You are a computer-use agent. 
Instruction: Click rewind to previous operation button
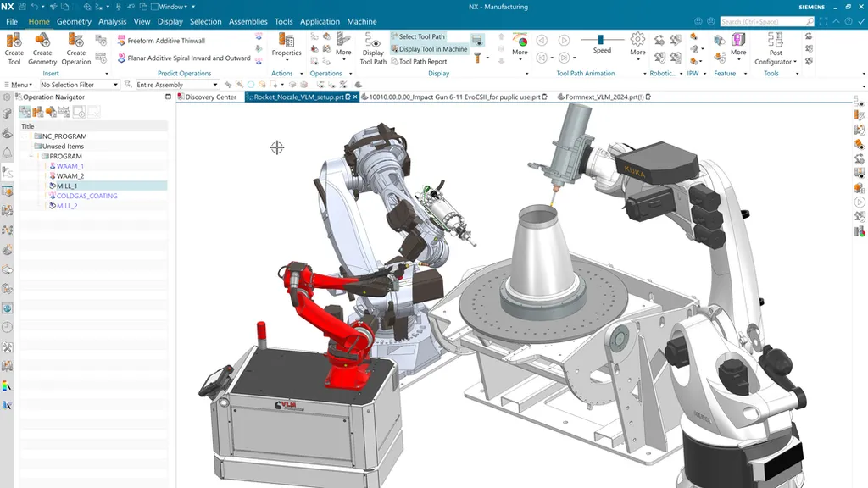[x=542, y=58]
